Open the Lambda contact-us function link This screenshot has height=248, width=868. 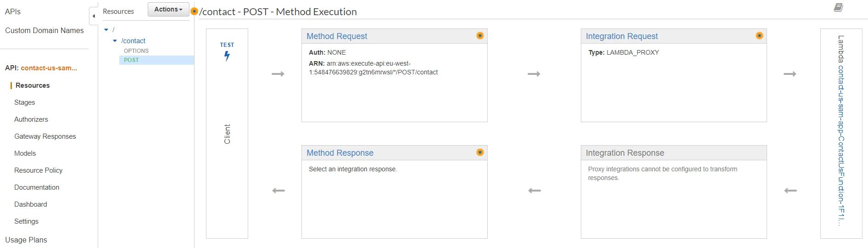click(x=841, y=131)
